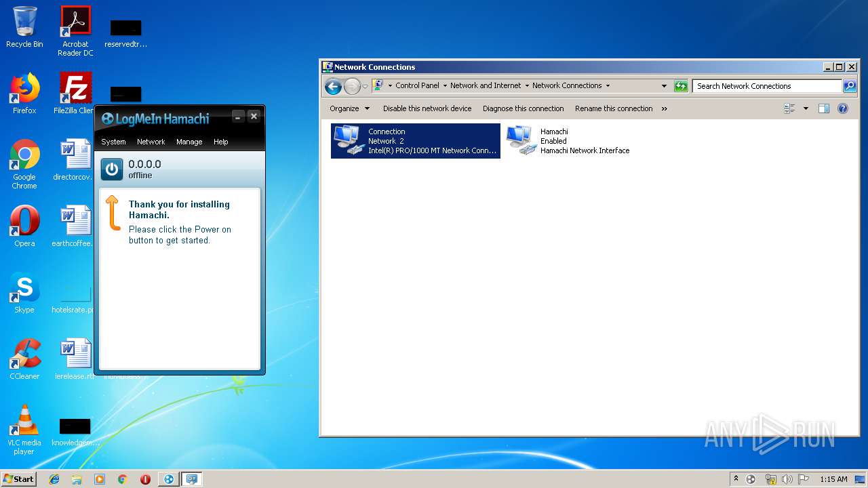Expand the arrow after Network Connections breadcrumb
Viewport: 868px width, 488px height.
pos(608,86)
